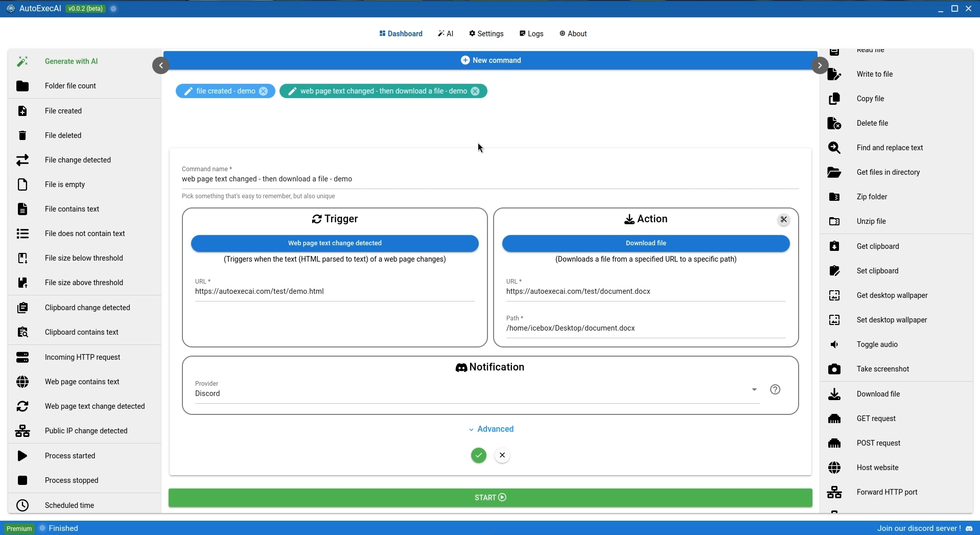Screen dimensions: 980x535
Task: Choose the Process stopped square icon
Action: click(x=22, y=480)
